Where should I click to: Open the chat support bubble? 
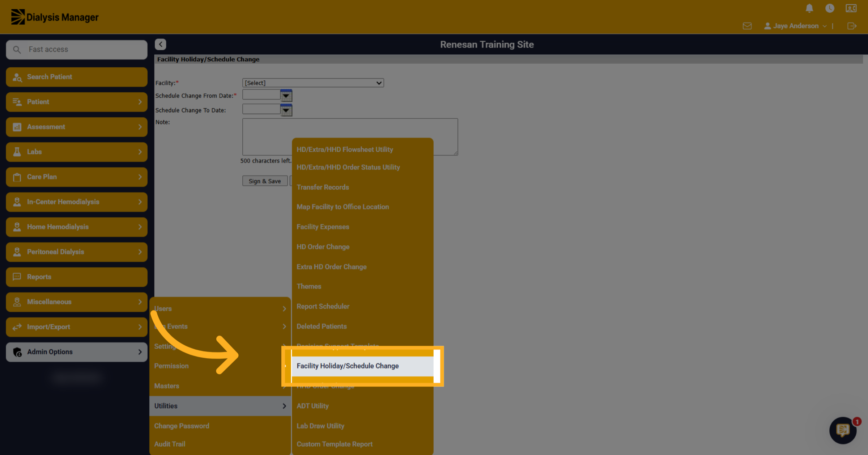[x=843, y=430]
